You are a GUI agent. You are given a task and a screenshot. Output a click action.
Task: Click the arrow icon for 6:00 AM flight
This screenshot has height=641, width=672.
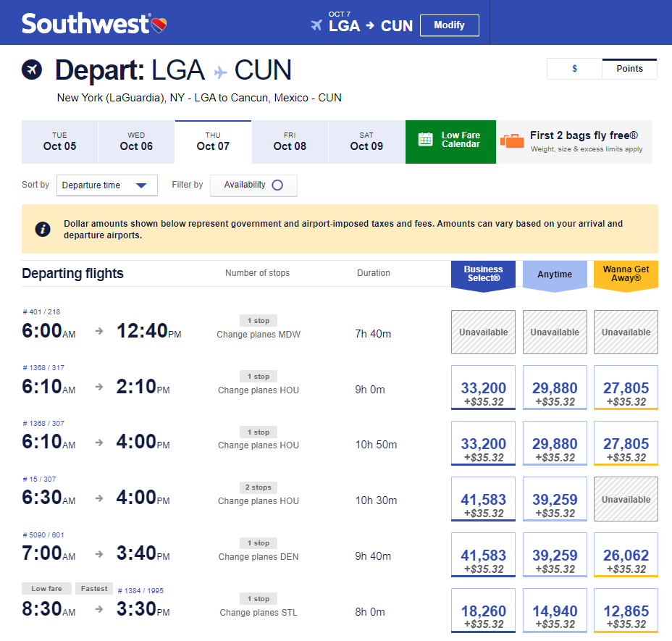pyautogui.click(x=99, y=330)
